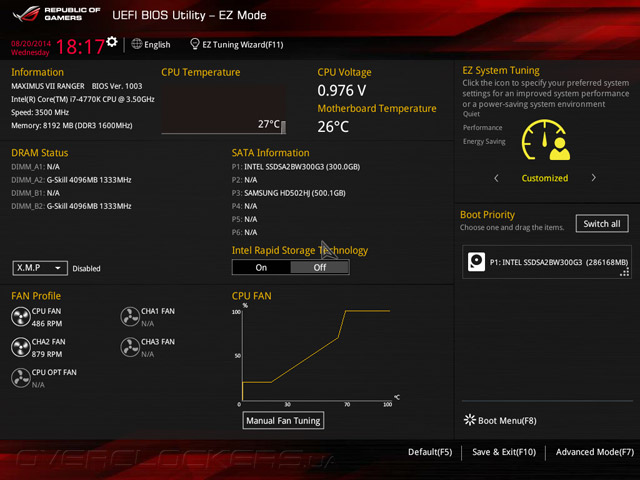Turn Intel Rapid Storage Technology Off
The image size is (640, 480).
(x=320, y=268)
